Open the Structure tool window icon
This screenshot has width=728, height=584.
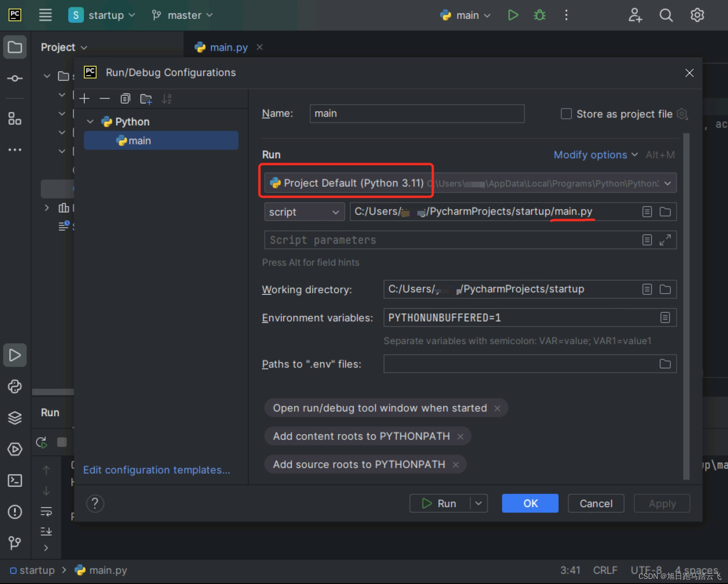(x=15, y=118)
